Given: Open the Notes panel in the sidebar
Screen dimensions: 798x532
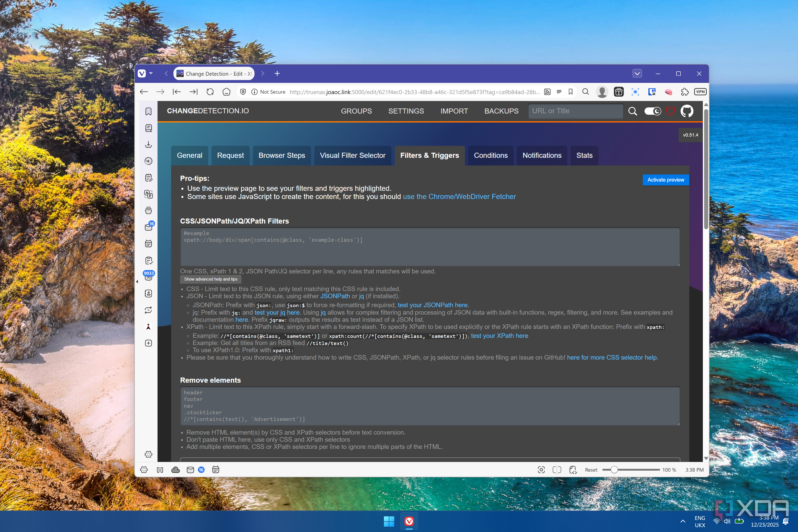Looking at the screenshot, I should [148, 178].
